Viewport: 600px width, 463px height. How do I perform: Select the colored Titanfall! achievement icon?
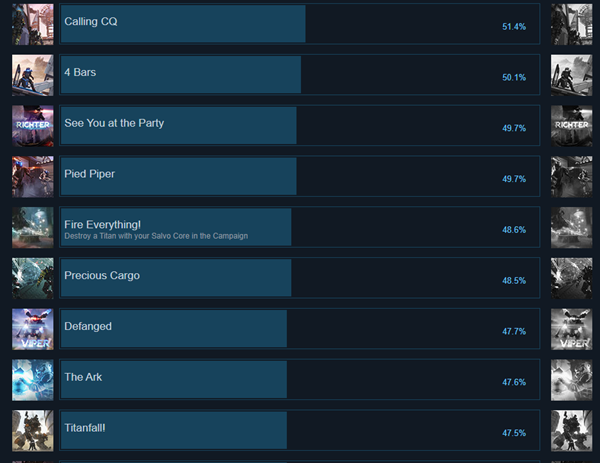(x=32, y=431)
